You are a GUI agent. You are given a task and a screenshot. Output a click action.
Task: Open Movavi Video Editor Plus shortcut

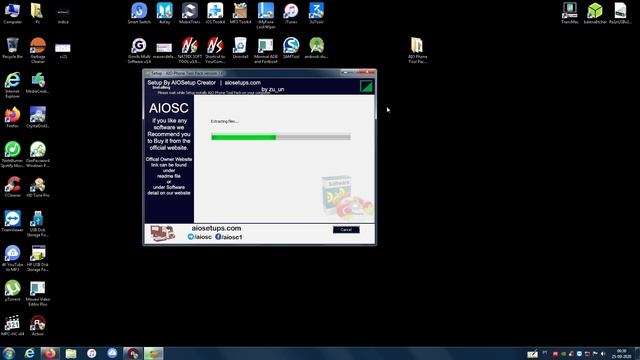(x=38, y=293)
